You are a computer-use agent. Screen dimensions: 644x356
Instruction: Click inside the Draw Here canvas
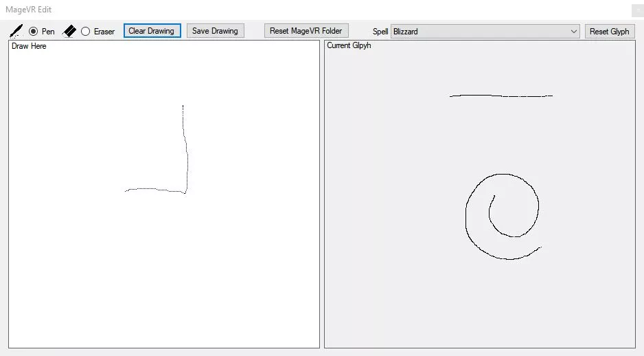pos(164,194)
